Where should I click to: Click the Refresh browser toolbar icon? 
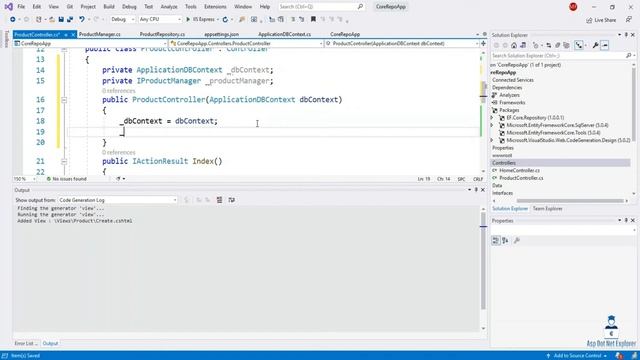click(x=225, y=19)
